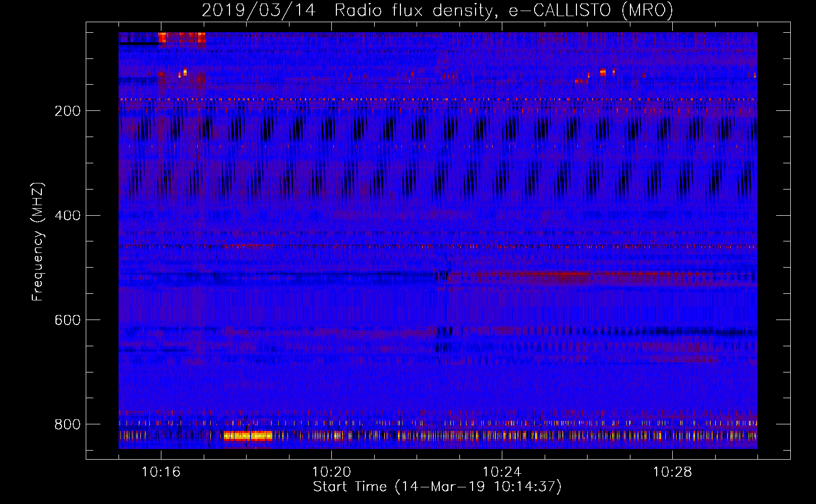Click the 200 frequency tick label
The height and width of the screenshot is (504, 816).
(68, 111)
